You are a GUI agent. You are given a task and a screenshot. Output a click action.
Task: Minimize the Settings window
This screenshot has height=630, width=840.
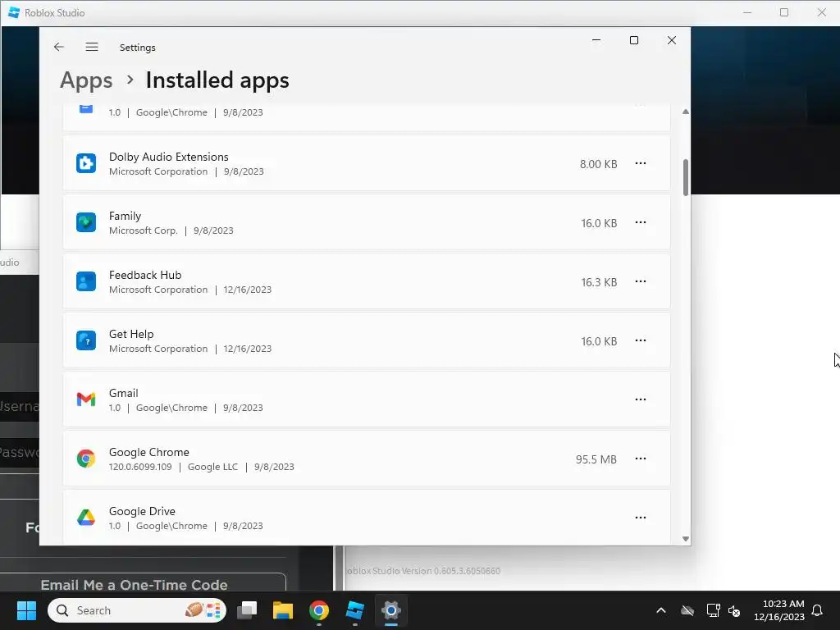(x=596, y=40)
